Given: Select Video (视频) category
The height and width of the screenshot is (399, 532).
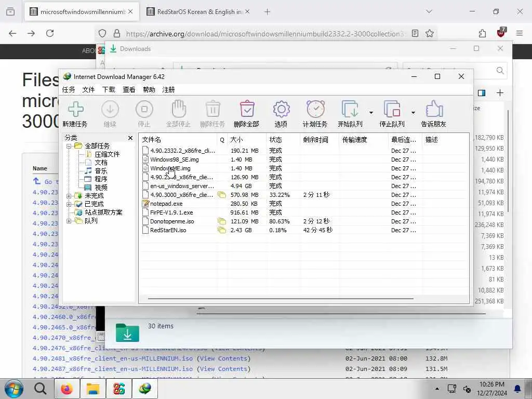Looking at the screenshot, I should point(101,188).
